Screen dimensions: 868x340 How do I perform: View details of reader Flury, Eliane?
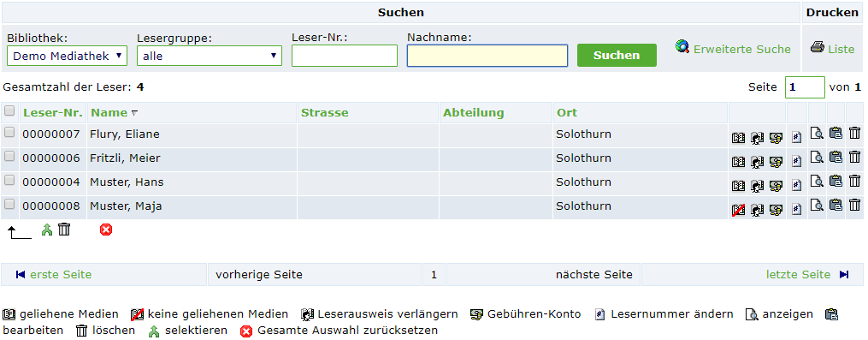(x=816, y=133)
